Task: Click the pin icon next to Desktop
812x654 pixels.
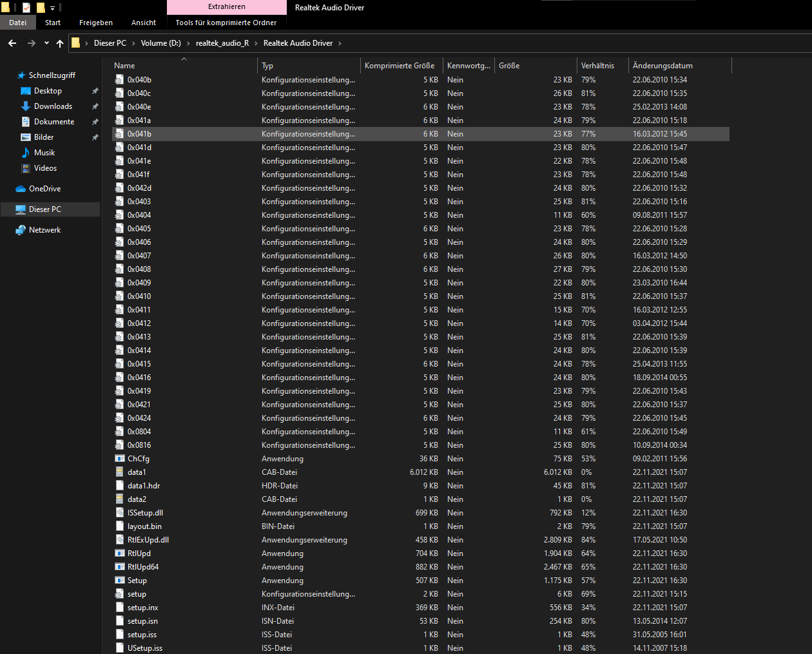Action: [95, 91]
